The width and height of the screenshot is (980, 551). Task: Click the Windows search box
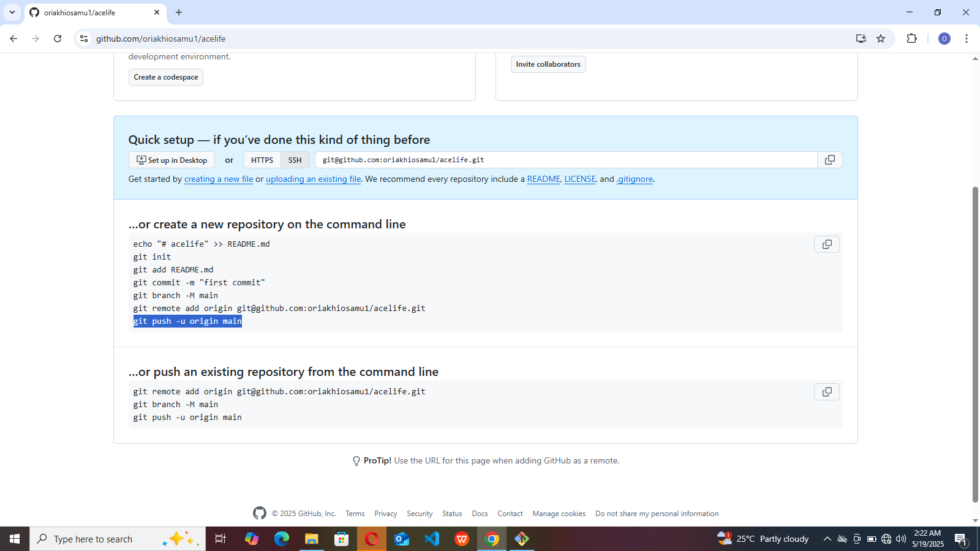118,539
